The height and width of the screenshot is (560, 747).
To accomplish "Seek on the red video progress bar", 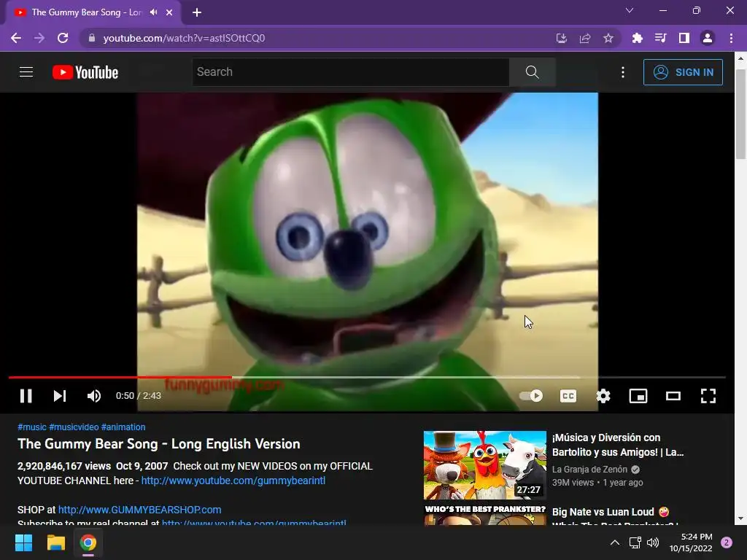I will pyautogui.click(x=367, y=377).
